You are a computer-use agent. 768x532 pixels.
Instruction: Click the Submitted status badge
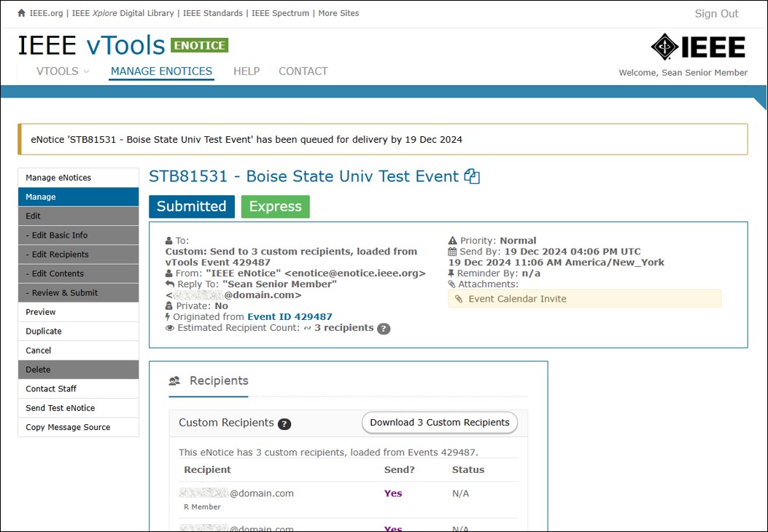coord(192,206)
